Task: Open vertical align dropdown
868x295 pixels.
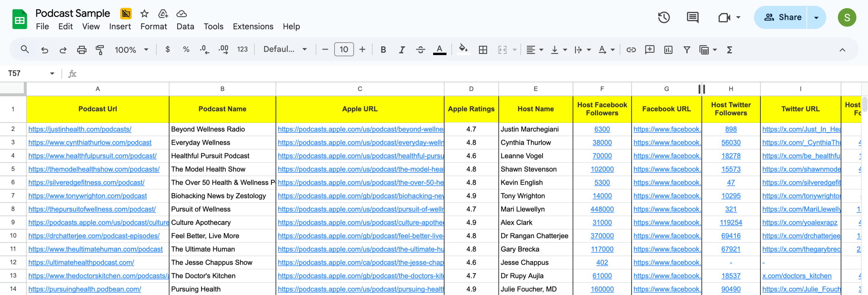Action: [x=559, y=50]
